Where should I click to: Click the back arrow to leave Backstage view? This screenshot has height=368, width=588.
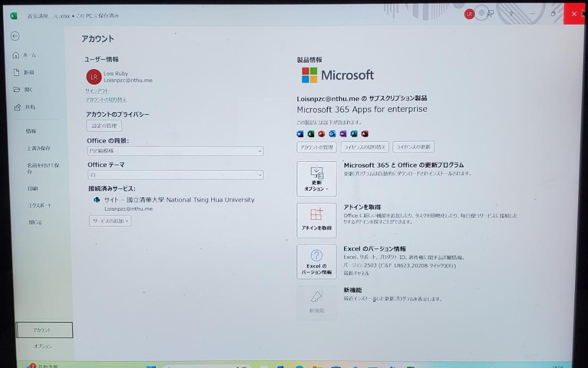(x=15, y=36)
